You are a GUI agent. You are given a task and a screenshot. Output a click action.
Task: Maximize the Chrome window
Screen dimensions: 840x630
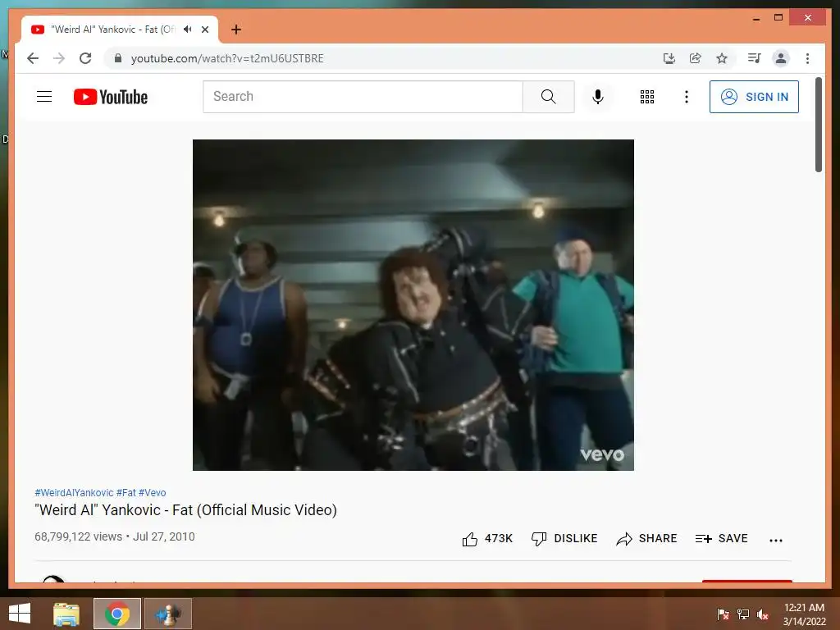(778, 18)
